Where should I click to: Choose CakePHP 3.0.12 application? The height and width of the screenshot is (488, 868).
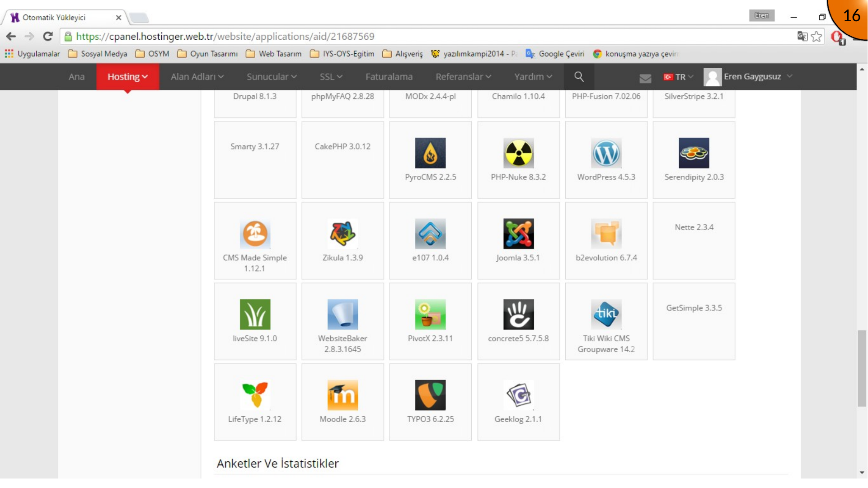(x=343, y=160)
